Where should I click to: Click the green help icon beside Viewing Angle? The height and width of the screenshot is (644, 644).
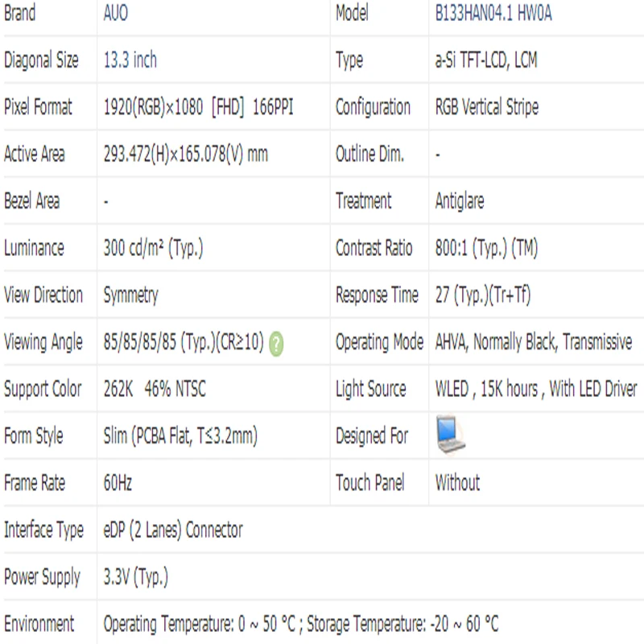(276, 344)
